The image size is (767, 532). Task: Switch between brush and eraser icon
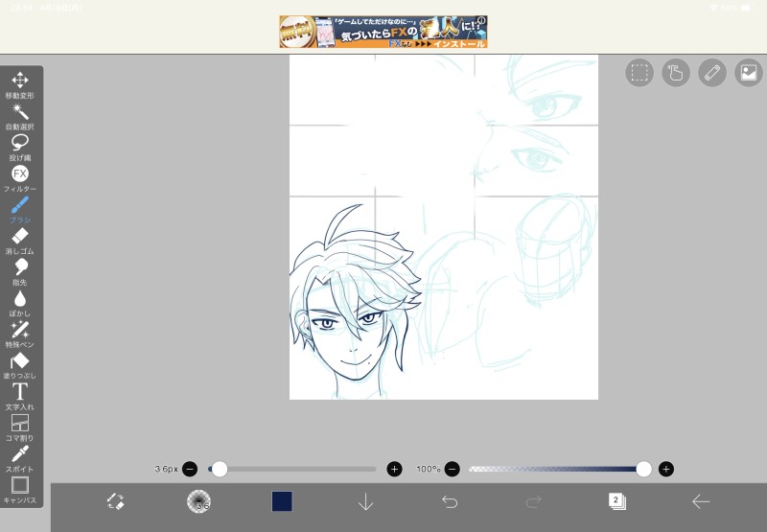(x=116, y=501)
